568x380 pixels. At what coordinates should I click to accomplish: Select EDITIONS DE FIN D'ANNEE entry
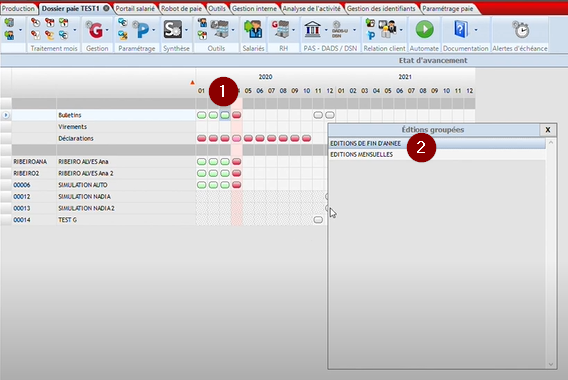(437, 143)
